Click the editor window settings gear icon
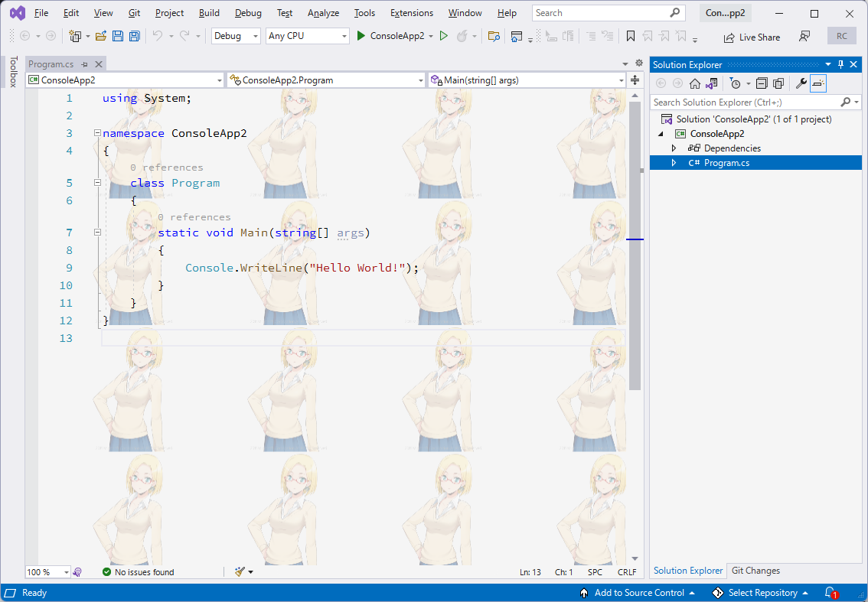The width and height of the screenshot is (868, 602). 639,63
